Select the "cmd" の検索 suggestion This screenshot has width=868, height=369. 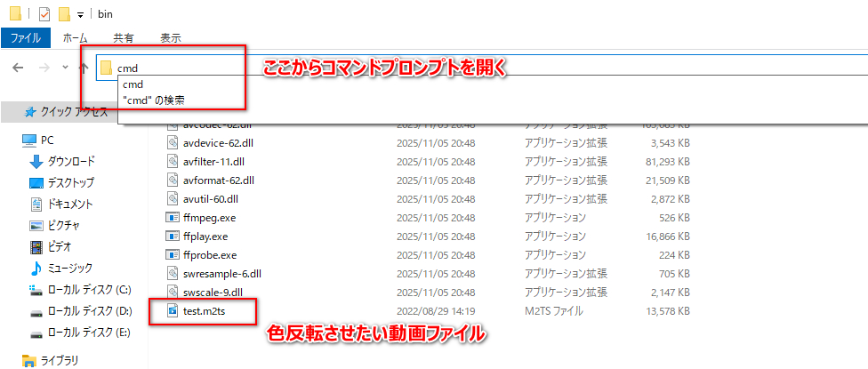(x=155, y=100)
